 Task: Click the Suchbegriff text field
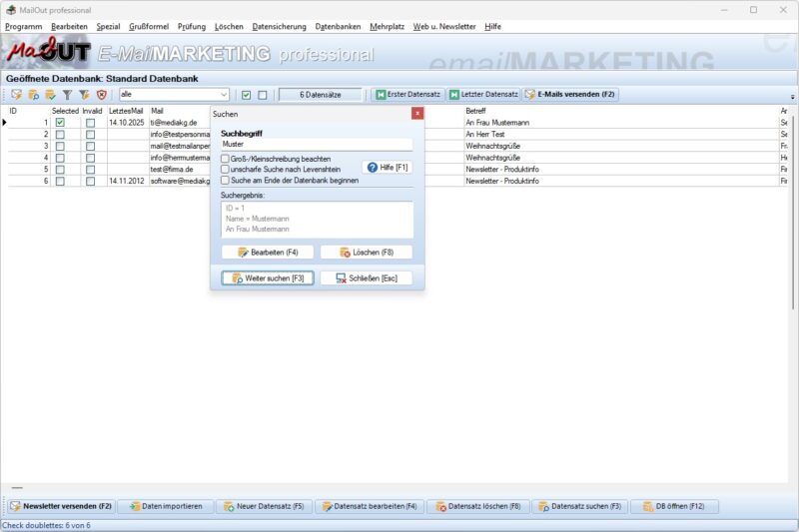[316, 145]
